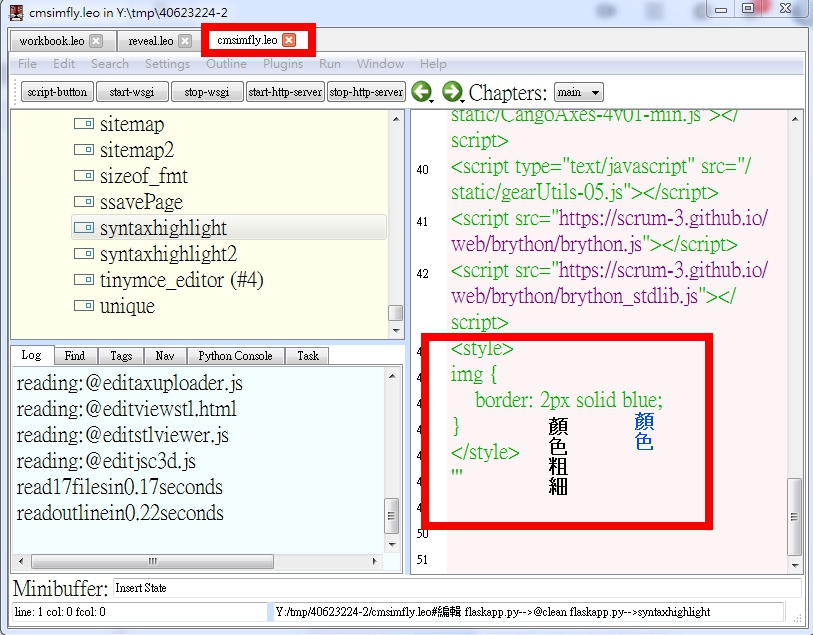The width and height of the screenshot is (813, 635).
Task: Click the syntaxhighlight2 node icon
Action: [x=84, y=255]
